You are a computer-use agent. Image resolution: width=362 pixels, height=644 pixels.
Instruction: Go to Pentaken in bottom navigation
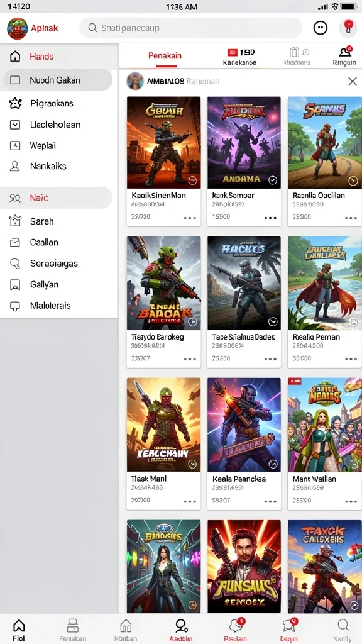73,630
